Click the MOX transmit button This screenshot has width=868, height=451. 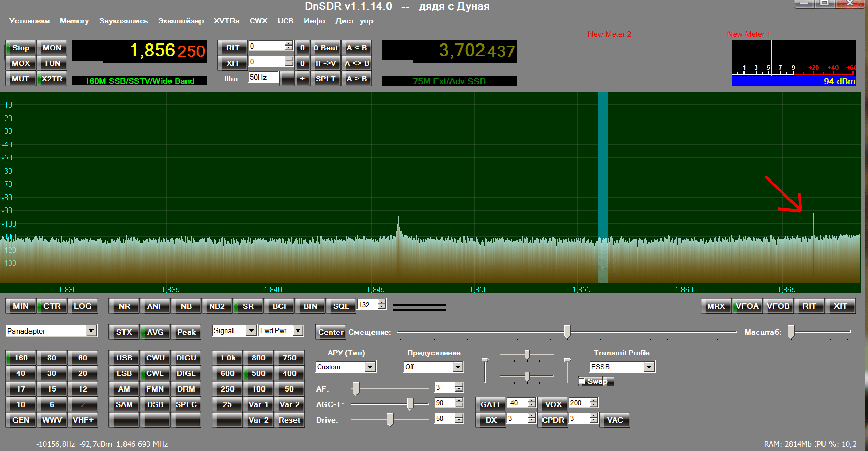click(21, 63)
